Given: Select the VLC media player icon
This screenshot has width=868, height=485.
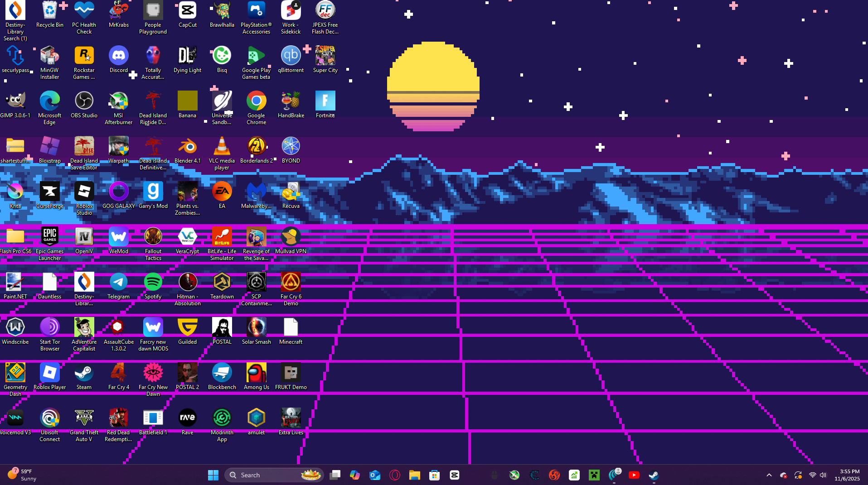Looking at the screenshot, I should point(222,147).
